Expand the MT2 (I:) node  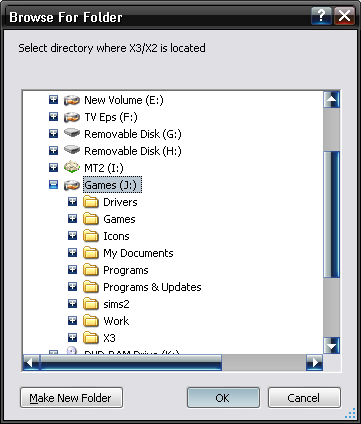click(53, 168)
